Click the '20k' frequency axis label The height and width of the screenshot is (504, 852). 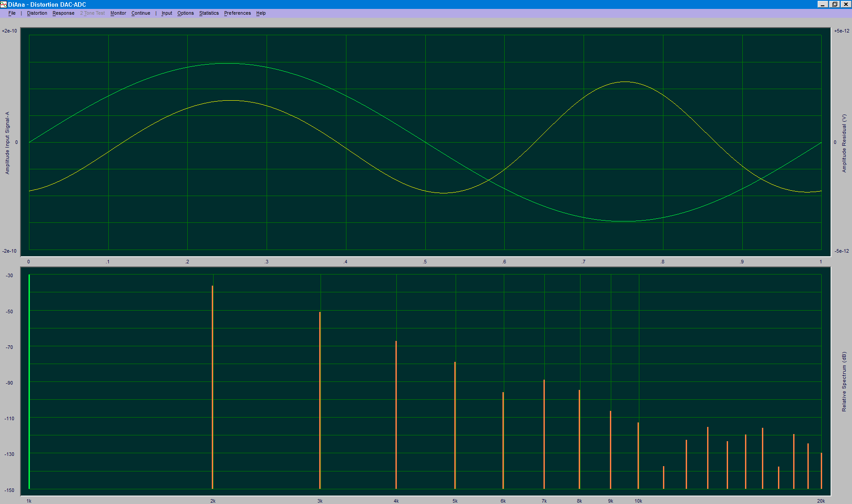(821, 501)
